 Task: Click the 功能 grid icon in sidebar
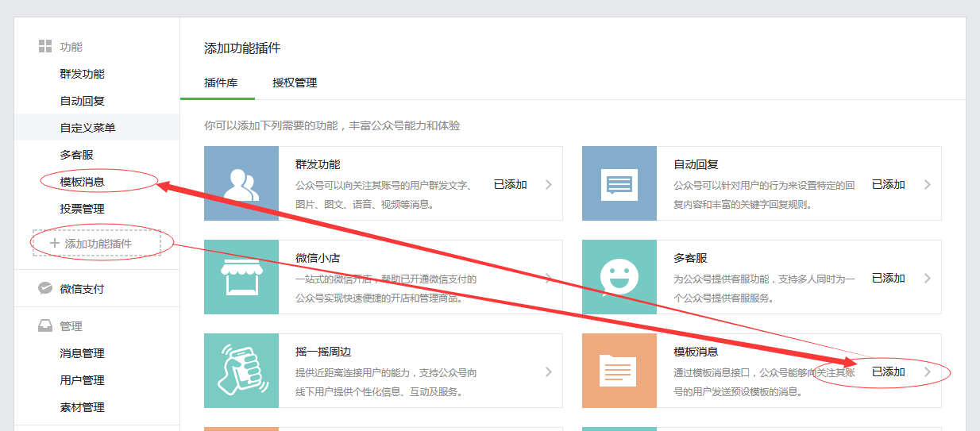(x=45, y=47)
